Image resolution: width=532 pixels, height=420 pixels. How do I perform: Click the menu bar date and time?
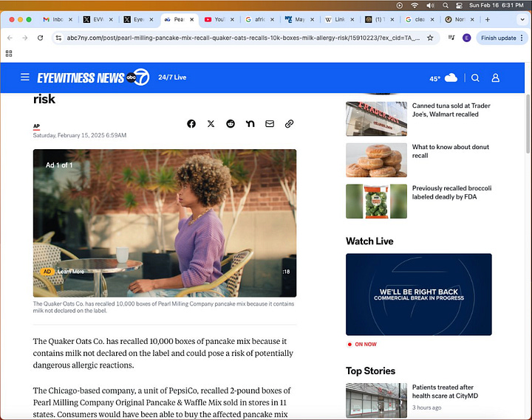tap(496, 5)
